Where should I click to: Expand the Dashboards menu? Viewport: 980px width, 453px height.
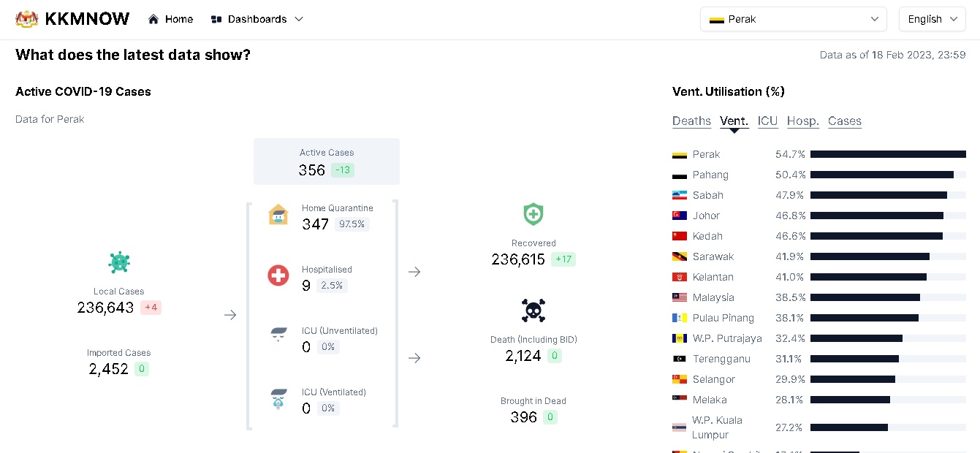pos(257,19)
